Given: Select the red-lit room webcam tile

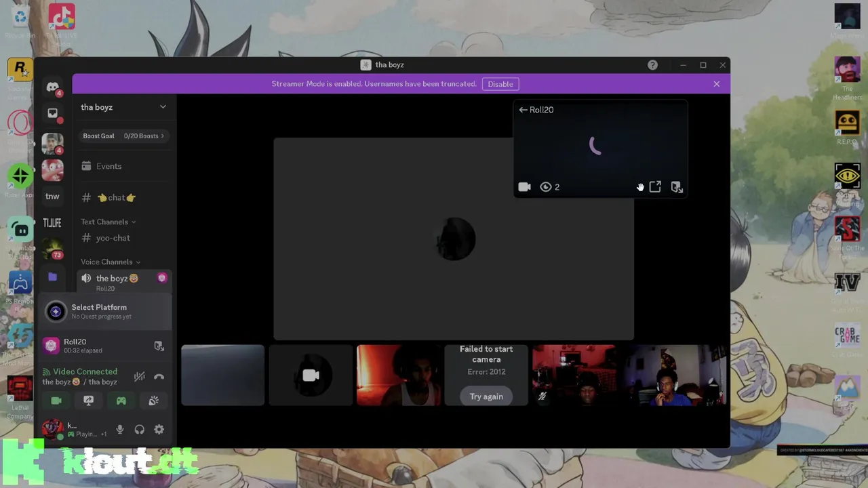Looking at the screenshot, I should [x=574, y=375].
